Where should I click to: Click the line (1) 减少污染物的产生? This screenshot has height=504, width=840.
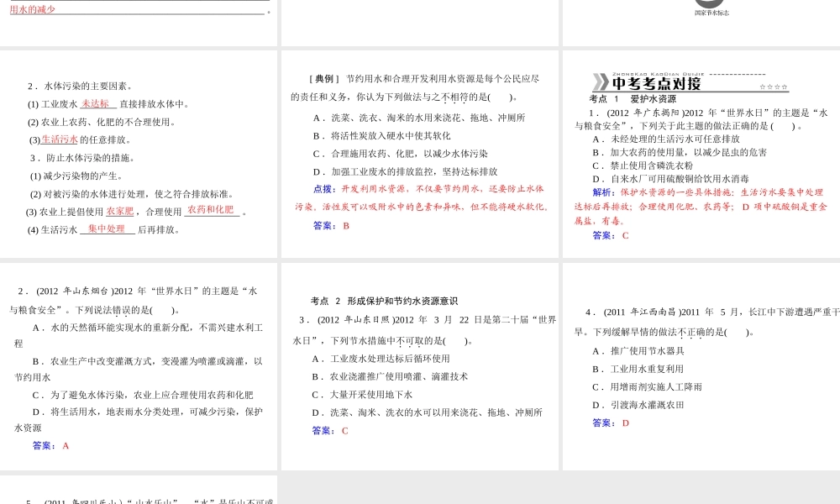76,176
